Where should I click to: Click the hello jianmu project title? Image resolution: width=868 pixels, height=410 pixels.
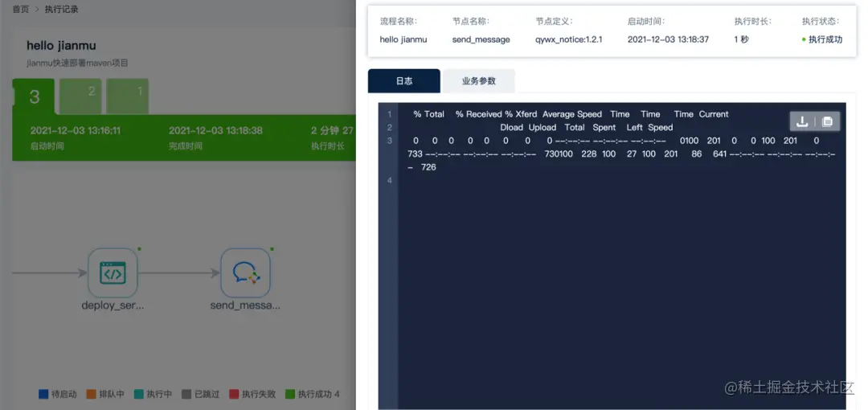click(61, 46)
